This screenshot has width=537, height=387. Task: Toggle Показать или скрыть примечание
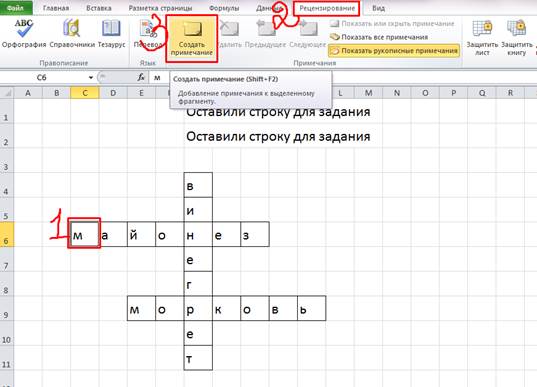point(392,24)
